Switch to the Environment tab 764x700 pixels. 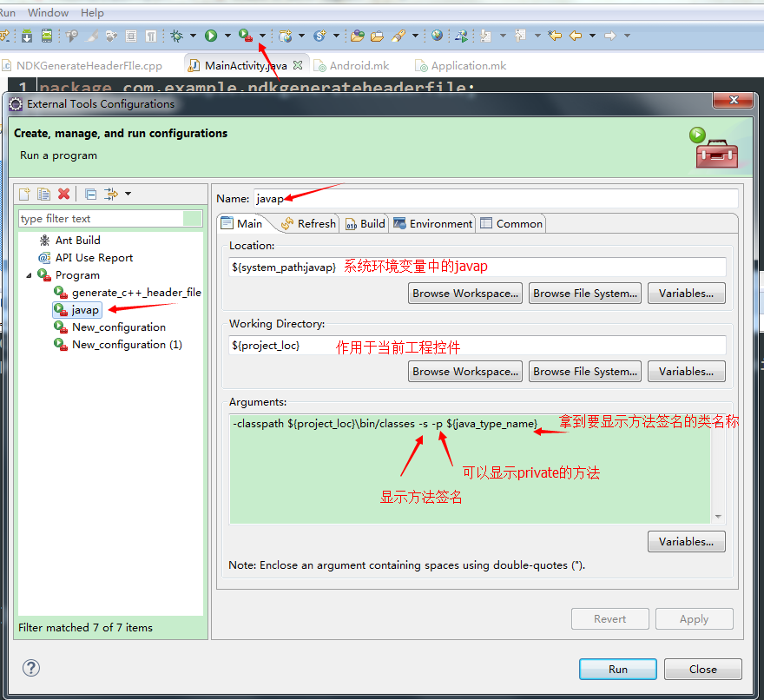click(x=432, y=224)
